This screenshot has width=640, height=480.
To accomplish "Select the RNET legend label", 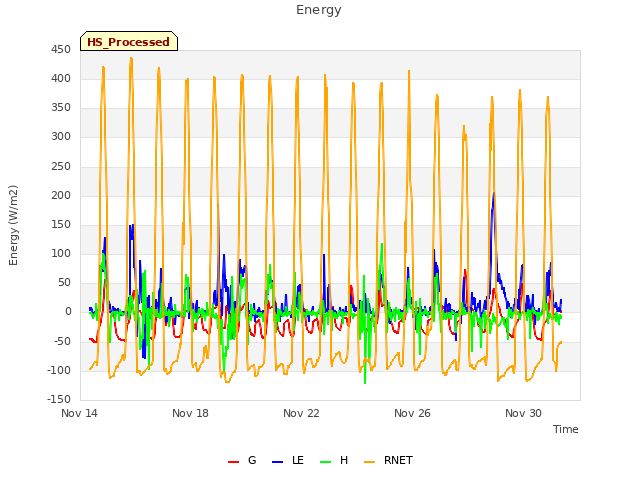I will click(398, 460).
